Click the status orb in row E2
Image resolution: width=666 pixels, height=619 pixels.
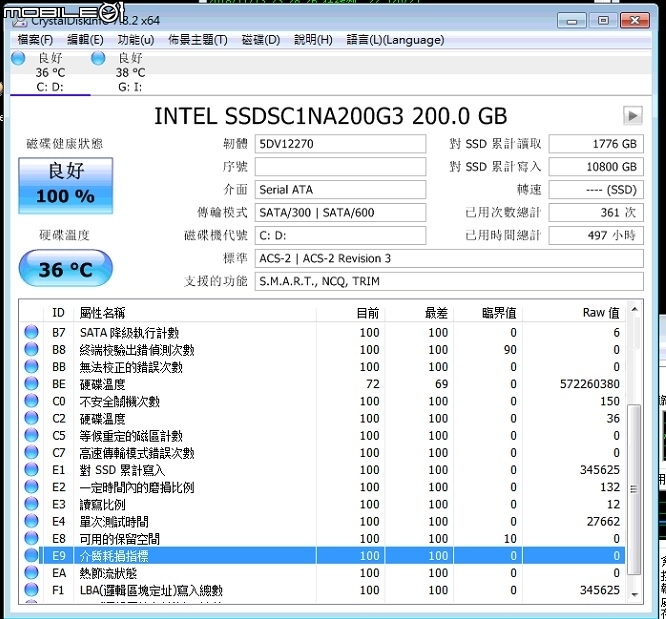pyautogui.click(x=31, y=486)
